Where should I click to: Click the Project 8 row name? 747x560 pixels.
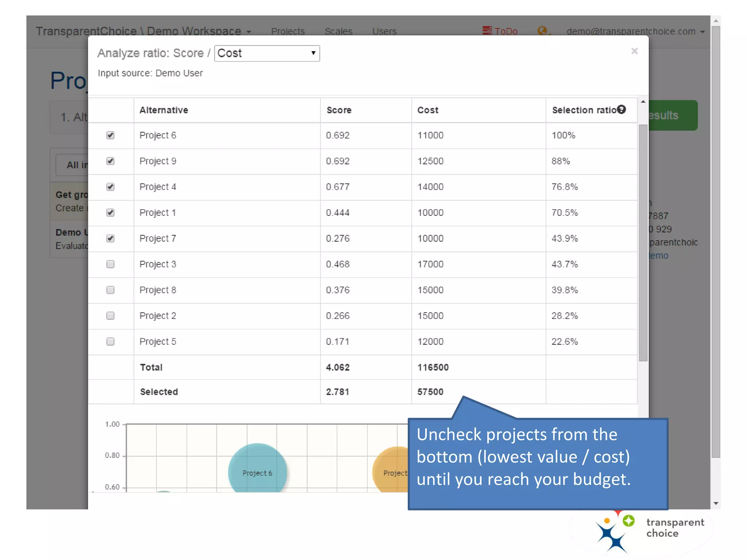click(x=158, y=290)
